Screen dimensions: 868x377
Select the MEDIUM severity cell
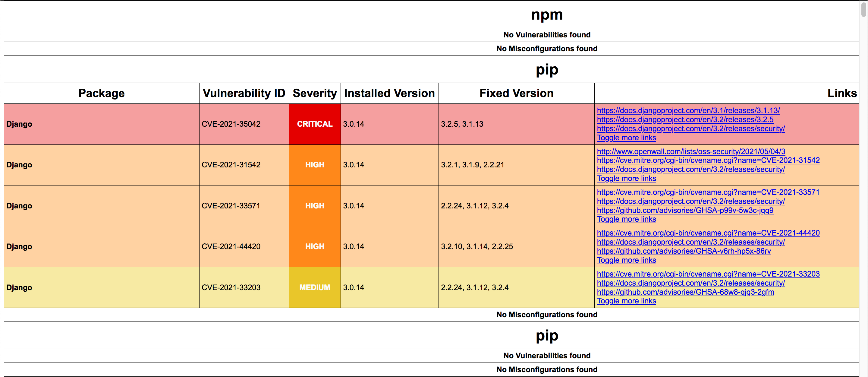pos(314,287)
